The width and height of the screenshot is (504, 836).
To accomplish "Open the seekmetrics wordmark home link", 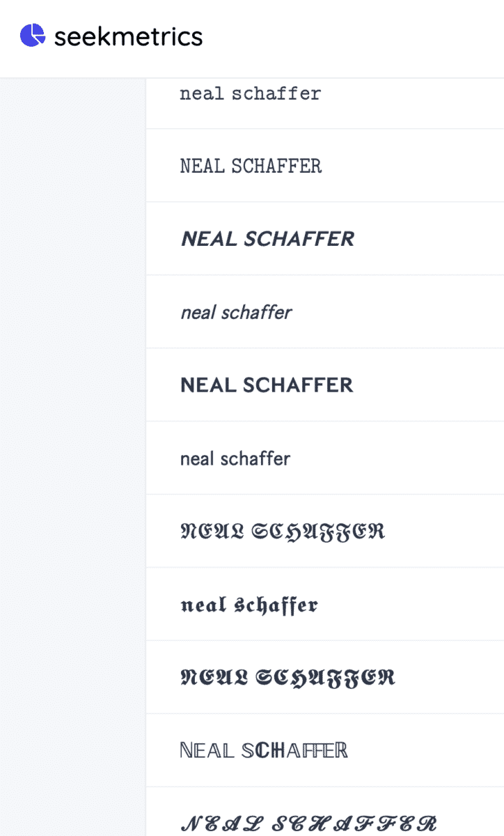I will (128, 36).
